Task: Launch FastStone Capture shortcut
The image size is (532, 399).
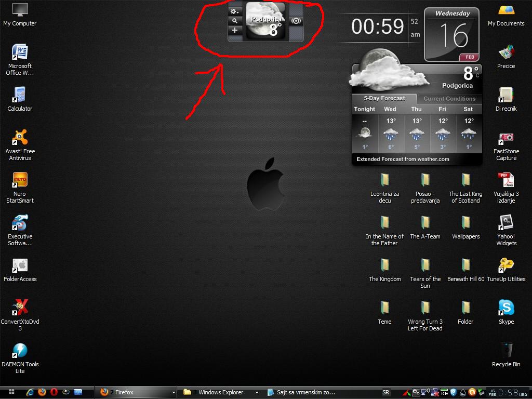Action: pyautogui.click(x=506, y=147)
